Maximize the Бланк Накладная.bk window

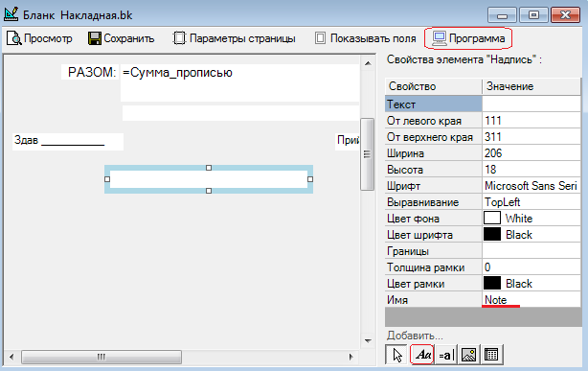coord(533,15)
